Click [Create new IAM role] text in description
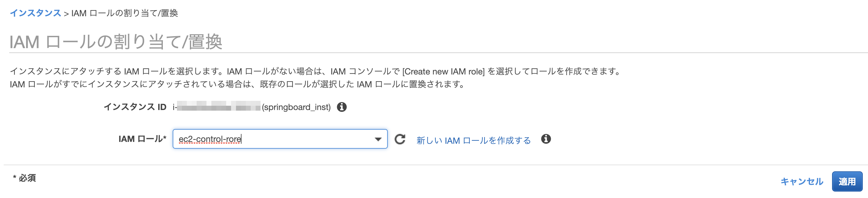This screenshot has height=198, width=868. point(443,71)
